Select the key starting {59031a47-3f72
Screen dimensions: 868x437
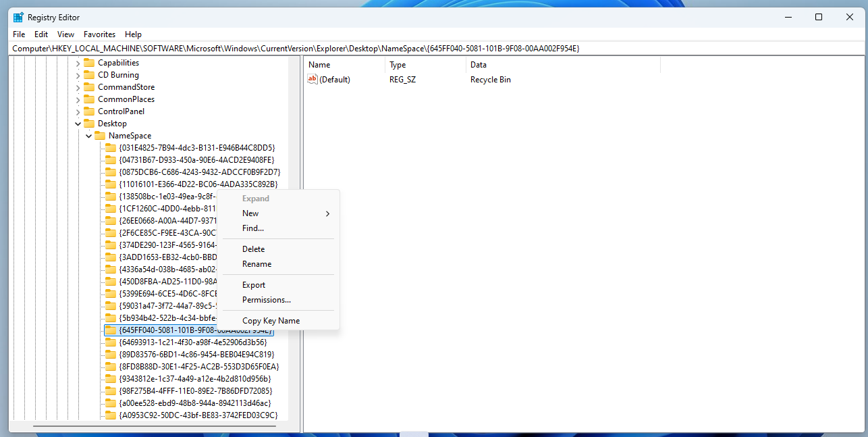point(167,306)
